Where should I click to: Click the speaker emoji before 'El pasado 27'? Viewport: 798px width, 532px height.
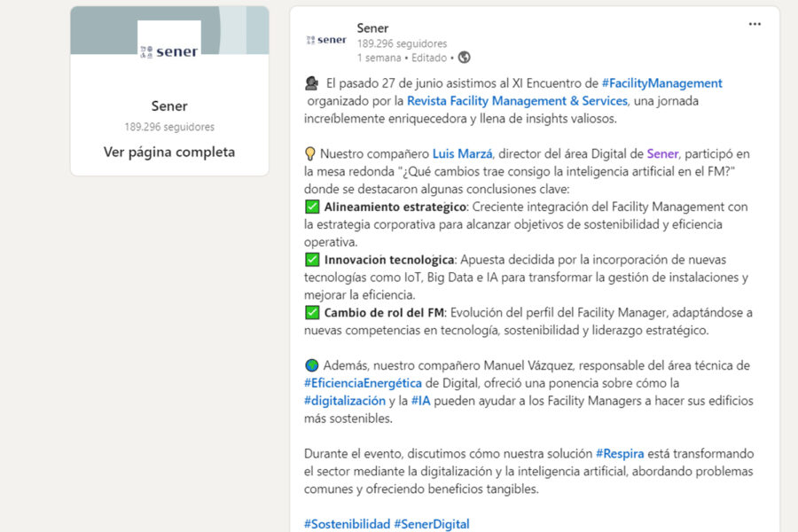pyautogui.click(x=311, y=83)
